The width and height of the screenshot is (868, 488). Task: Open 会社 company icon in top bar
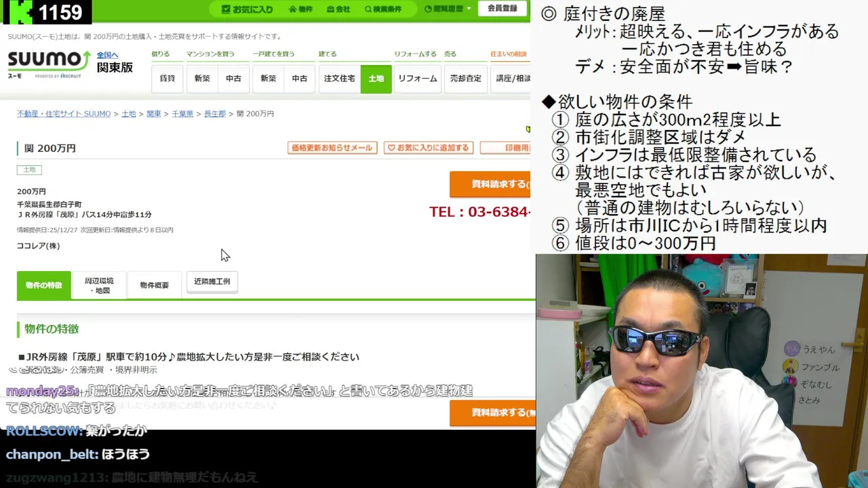coord(338,9)
